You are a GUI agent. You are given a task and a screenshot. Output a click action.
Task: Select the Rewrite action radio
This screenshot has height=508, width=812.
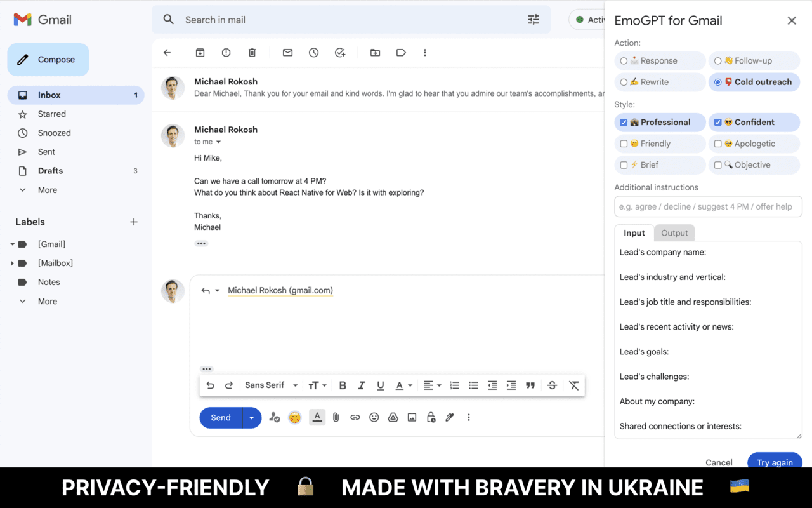(x=624, y=82)
